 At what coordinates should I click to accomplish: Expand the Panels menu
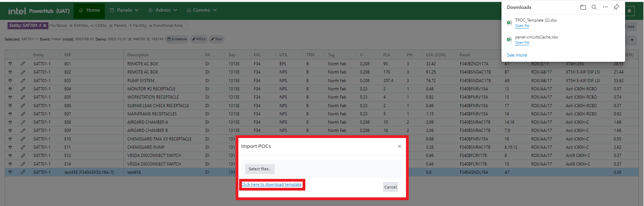[x=124, y=10]
